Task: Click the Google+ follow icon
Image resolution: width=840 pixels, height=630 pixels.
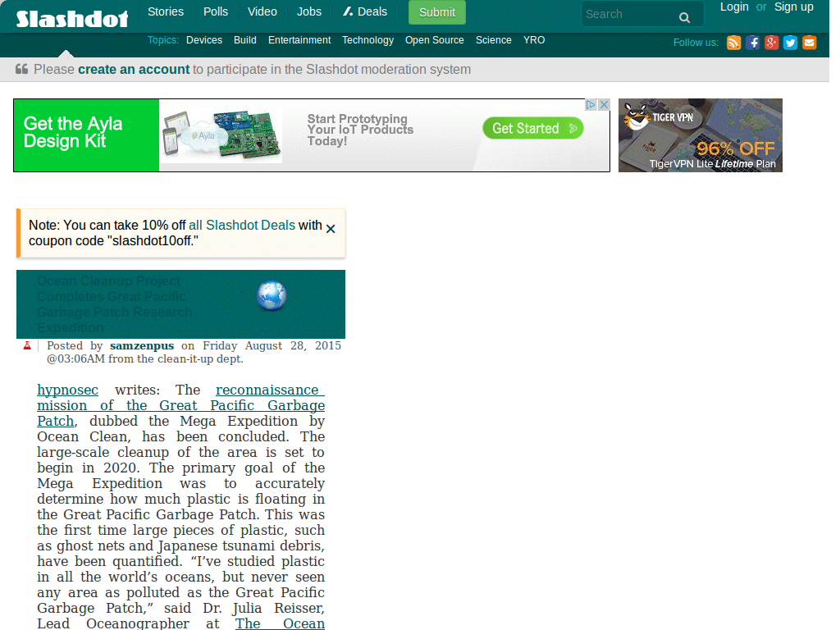Action: click(x=771, y=43)
